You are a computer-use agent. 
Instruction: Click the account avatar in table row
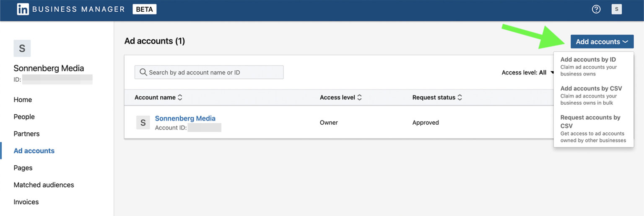(143, 123)
